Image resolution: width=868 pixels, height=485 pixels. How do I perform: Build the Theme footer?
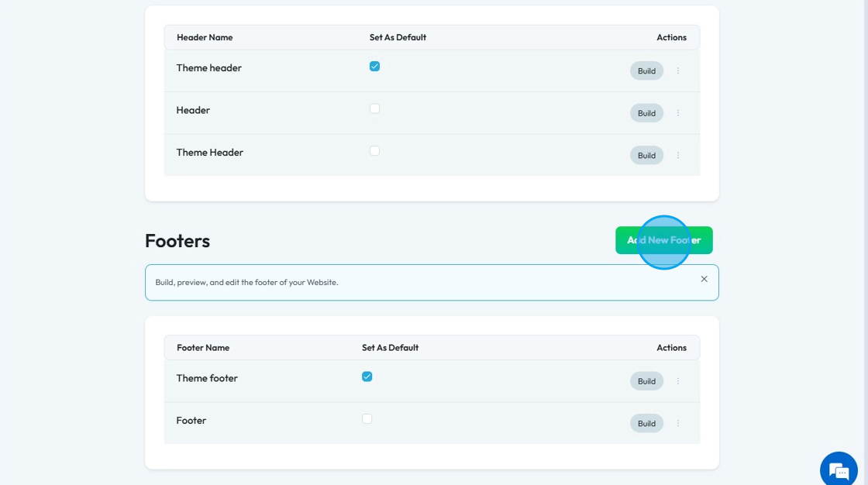tap(646, 381)
